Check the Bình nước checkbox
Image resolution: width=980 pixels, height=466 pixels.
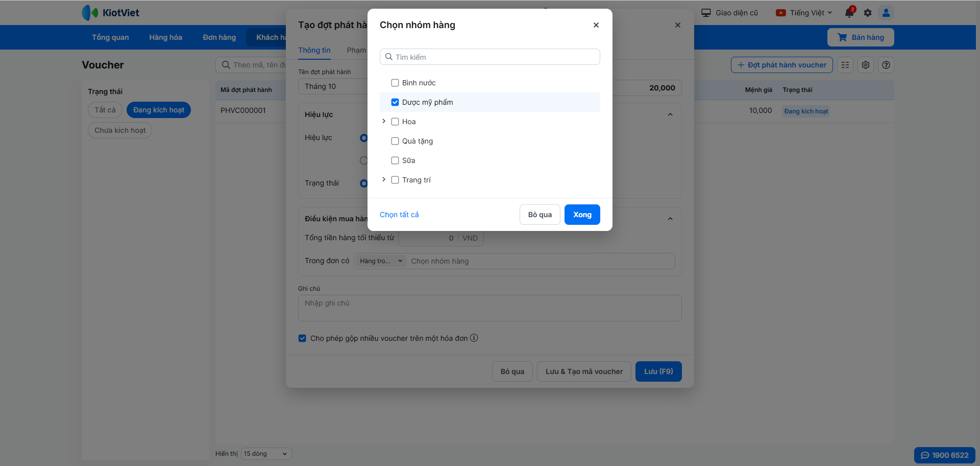(395, 83)
